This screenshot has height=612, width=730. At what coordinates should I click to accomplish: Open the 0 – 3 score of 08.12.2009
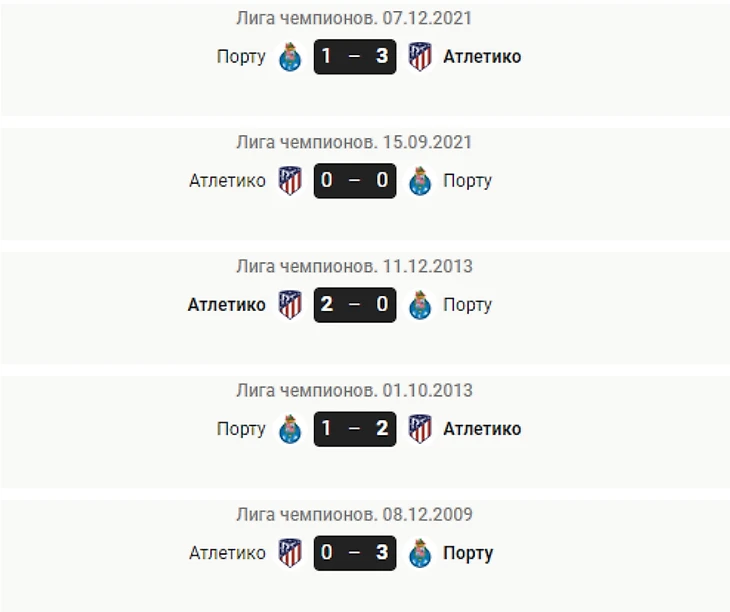(355, 553)
